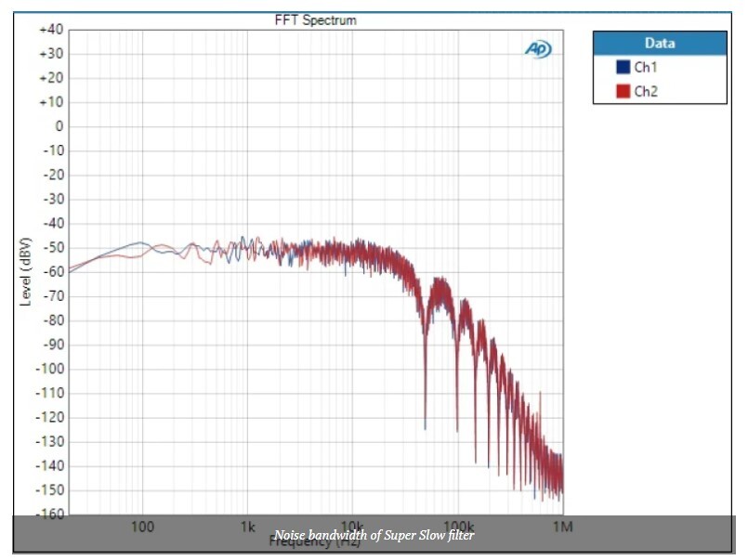Click the AP logo icon in graph
Image resolution: width=748 pixels, height=560 pixels.
(539, 49)
